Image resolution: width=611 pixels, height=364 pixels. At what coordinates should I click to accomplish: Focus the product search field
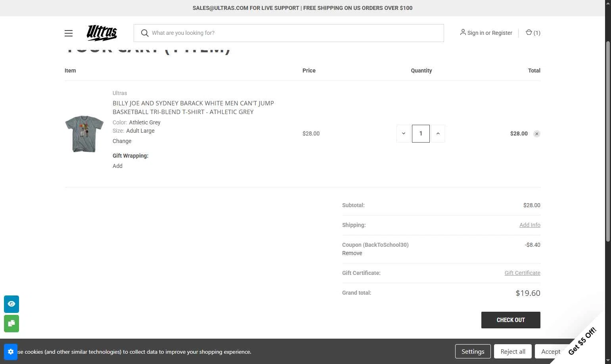click(x=289, y=33)
